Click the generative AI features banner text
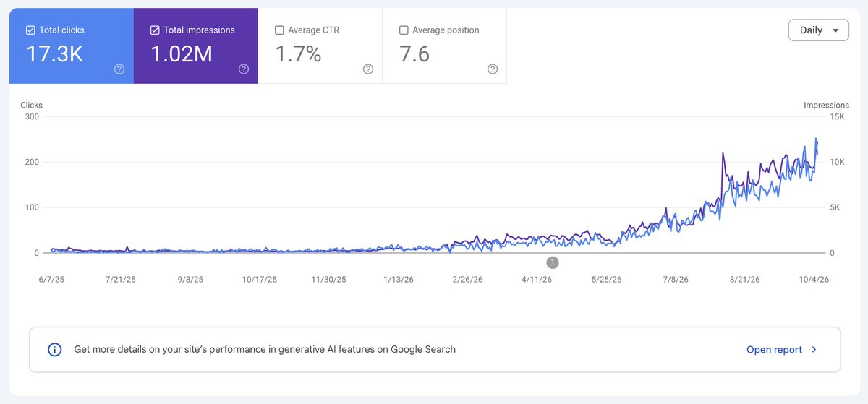Screen dimensions: 868x404 [265, 349]
